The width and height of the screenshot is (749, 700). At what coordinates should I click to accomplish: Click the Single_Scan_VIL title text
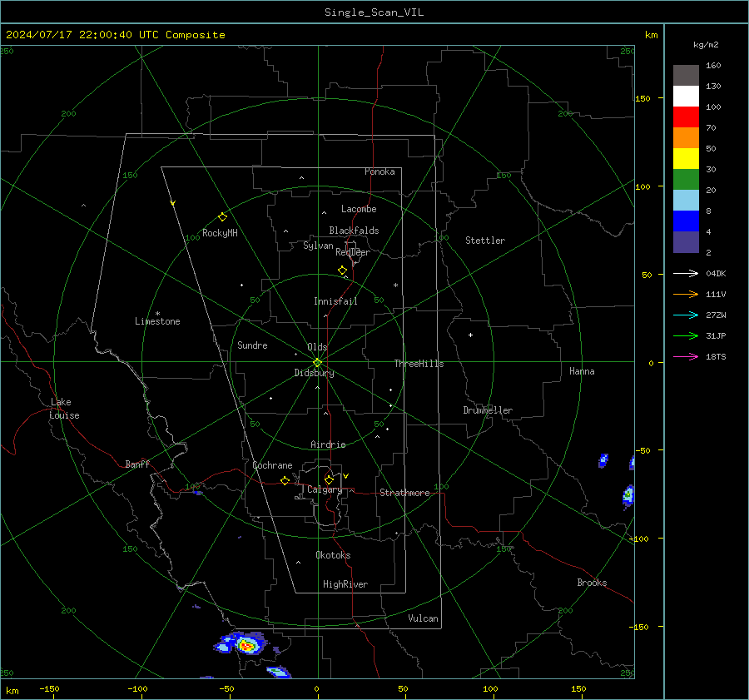tap(374, 12)
